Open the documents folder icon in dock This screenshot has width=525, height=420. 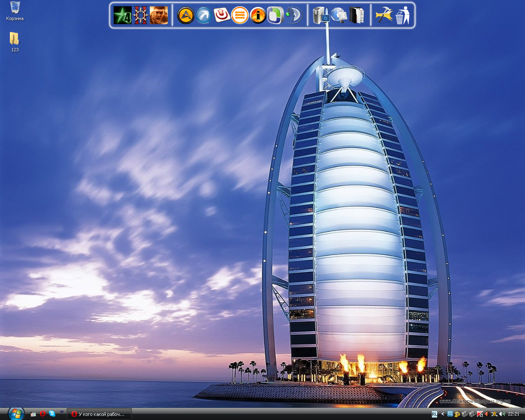[357, 16]
